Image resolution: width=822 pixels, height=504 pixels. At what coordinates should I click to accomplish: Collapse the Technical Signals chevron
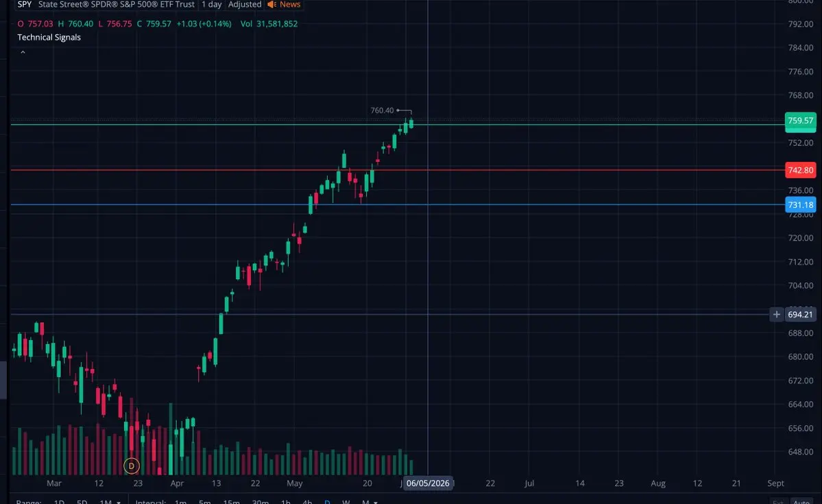(23, 52)
